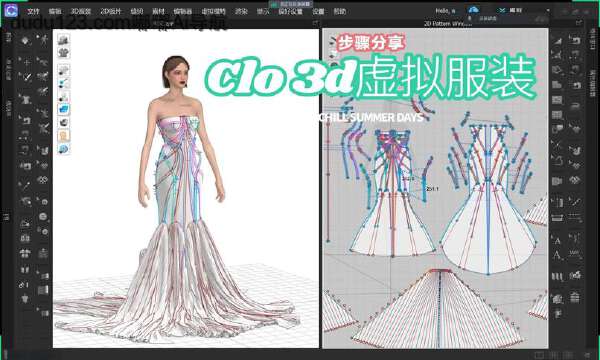The height and width of the screenshot is (360, 600).
Task: Toggle the avatar skin display icon in 3D viewport
Action: coord(64,135)
